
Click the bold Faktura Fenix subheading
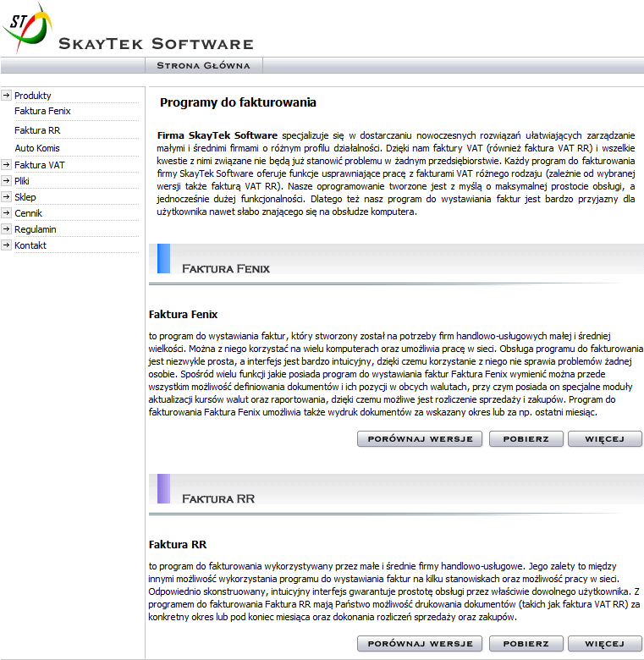(183, 315)
